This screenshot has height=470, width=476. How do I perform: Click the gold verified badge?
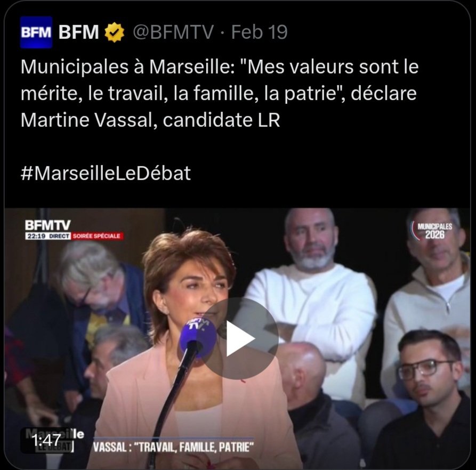pyautogui.click(x=115, y=32)
